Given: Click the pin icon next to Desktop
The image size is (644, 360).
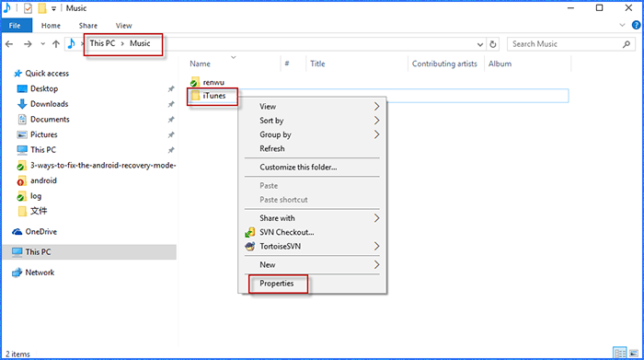Looking at the screenshot, I should tap(171, 88).
